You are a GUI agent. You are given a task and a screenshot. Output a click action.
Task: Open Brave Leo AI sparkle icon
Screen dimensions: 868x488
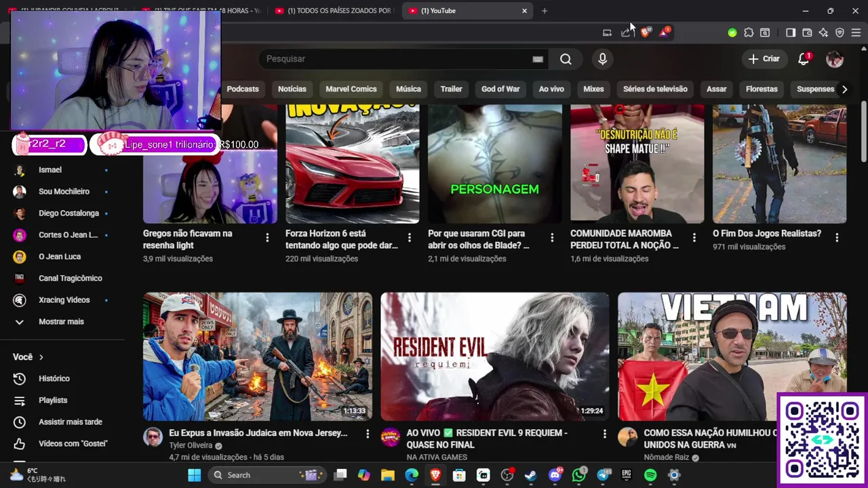tap(823, 33)
